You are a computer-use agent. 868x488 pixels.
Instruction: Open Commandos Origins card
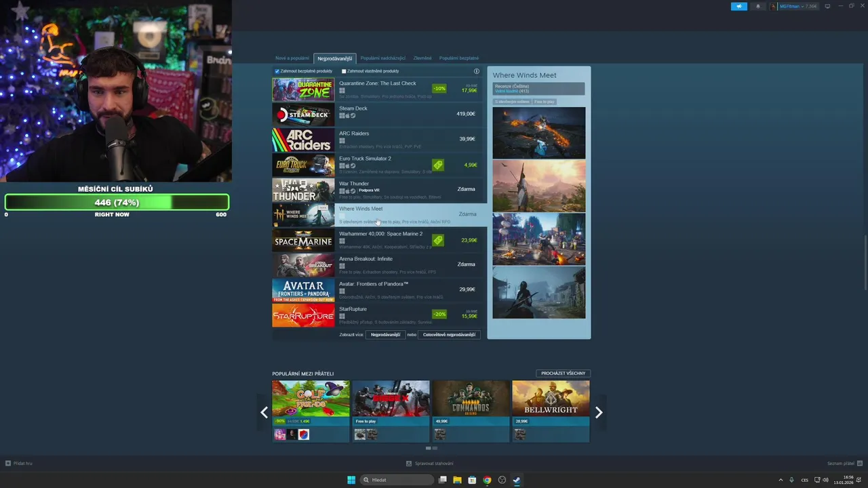click(x=471, y=411)
